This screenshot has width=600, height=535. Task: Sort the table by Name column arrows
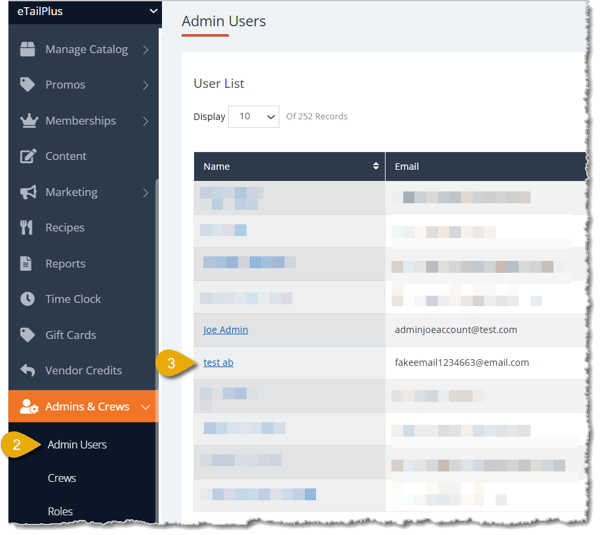pos(377,166)
